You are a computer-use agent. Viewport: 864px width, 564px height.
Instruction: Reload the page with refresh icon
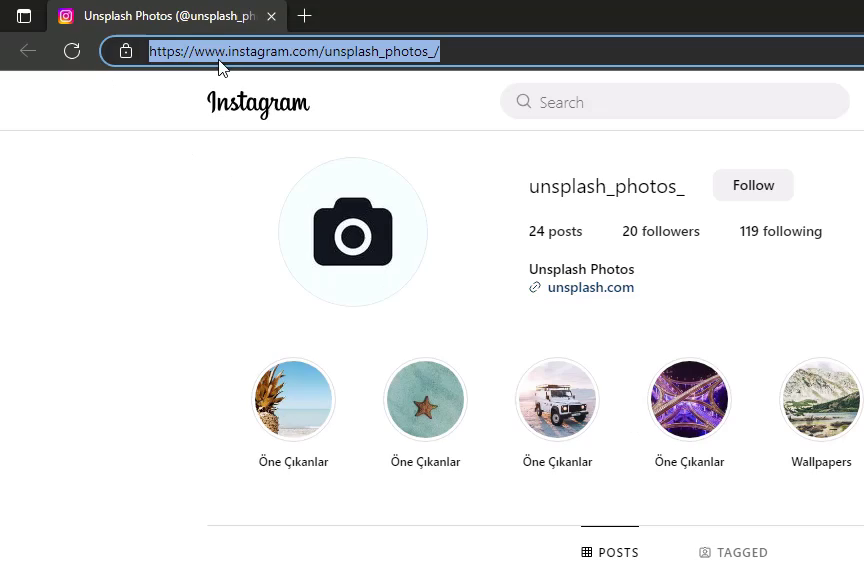(72, 51)
